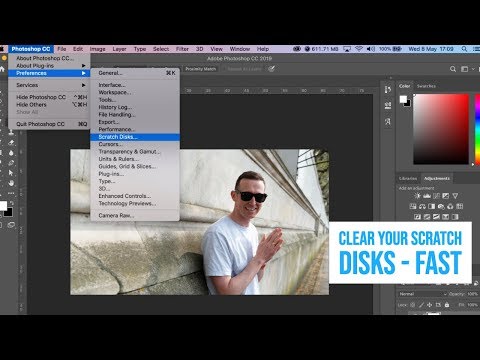
Task: Open the File menu
Action: tap(62, 49)
